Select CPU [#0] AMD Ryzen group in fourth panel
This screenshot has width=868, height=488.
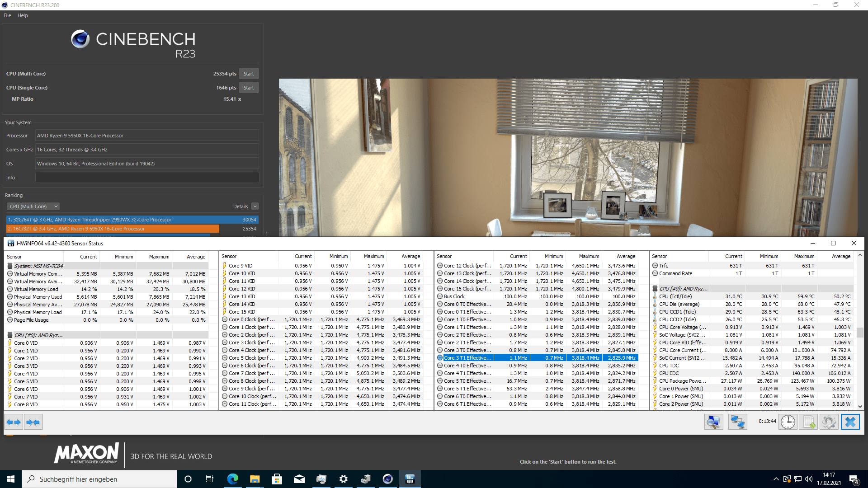[x=753, y=289]
